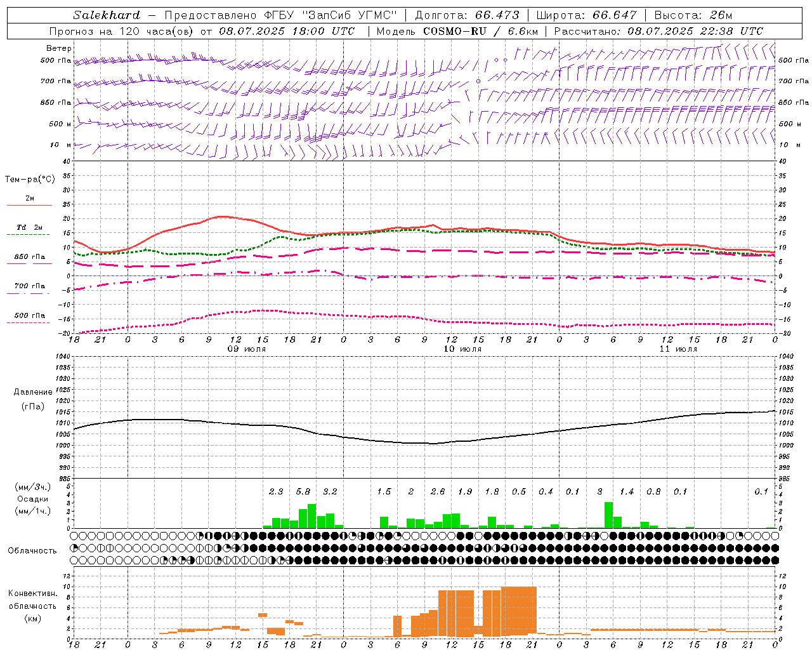Click the '10 июля' date label

pyautogui.click(x=462, y=349)
